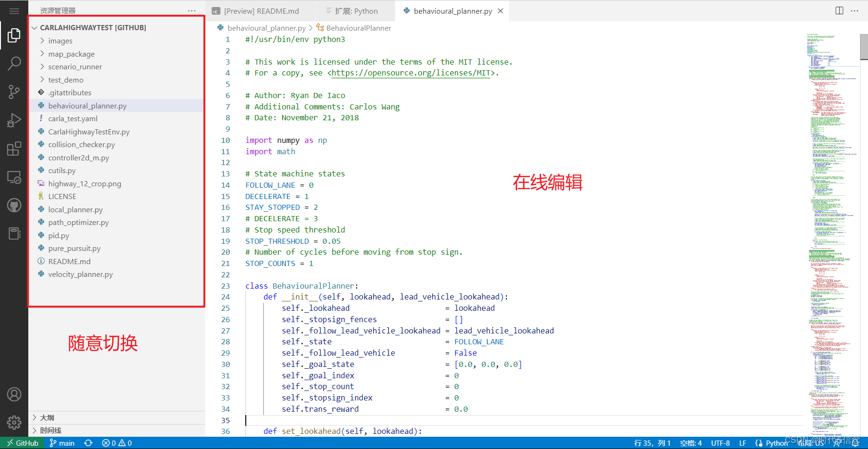The image size is (868, 449).
Task: Click the editor vertical scrollbar thumb
Action: pos(864,47)
